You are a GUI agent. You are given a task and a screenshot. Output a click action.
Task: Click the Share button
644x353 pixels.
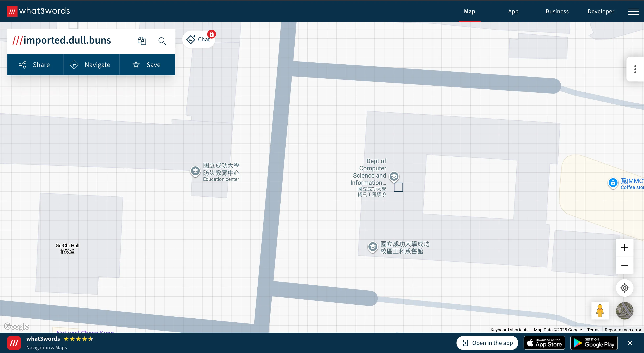35,65
